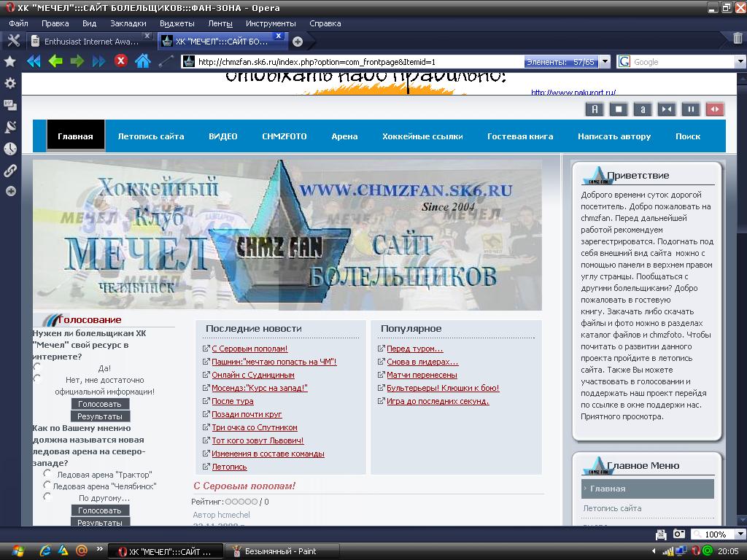The height and width of the screenshot is (560, 747).
Task: Decrease font size with small a button
Action: [x=642, y=109]
